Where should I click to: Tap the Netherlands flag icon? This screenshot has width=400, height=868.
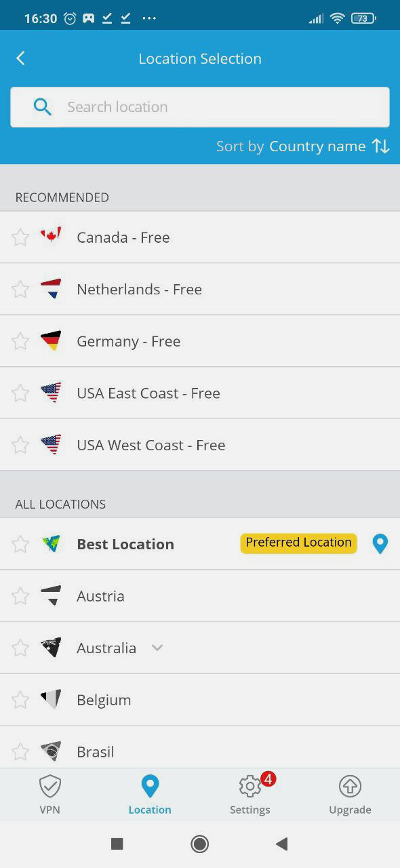point(51,289)
